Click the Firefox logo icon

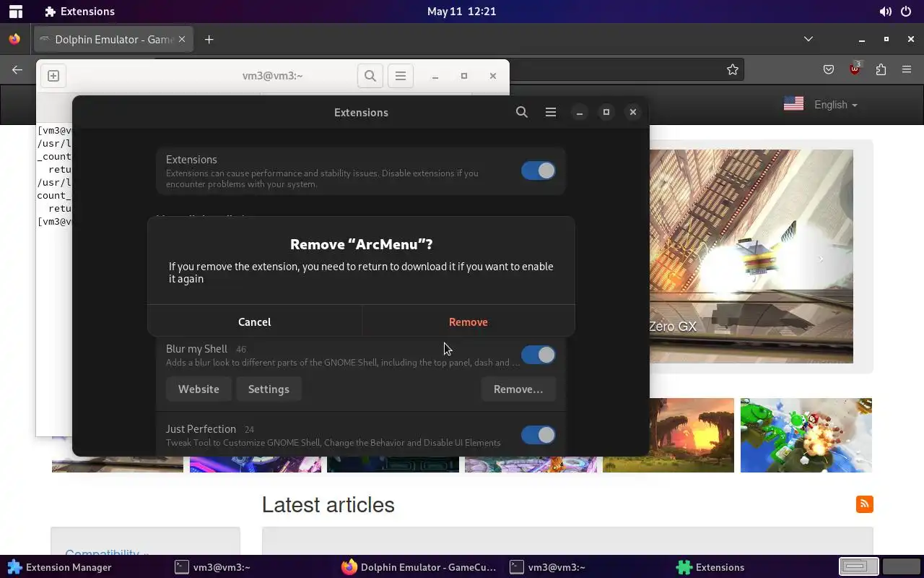(x=14, y=40)
